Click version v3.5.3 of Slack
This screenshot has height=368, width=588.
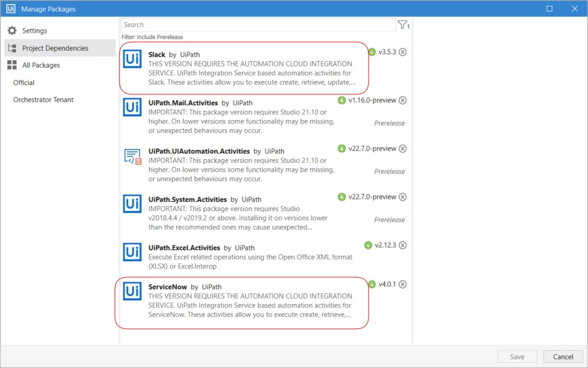[387, 52]
